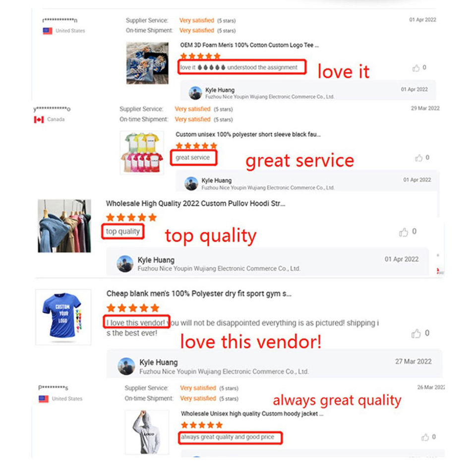The width and height of the screenshot is (476, 476).
Task: Click Kyle Huang avatar dated 27 Mar 2022
Action: pos(126,366)
